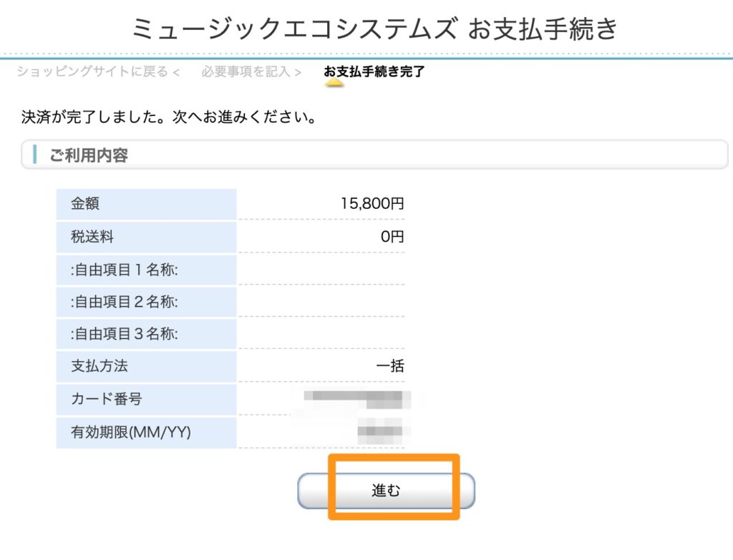This screenshot has width=733, height=560.
Task: Click the 一括 payment method value
Action: 390,366
